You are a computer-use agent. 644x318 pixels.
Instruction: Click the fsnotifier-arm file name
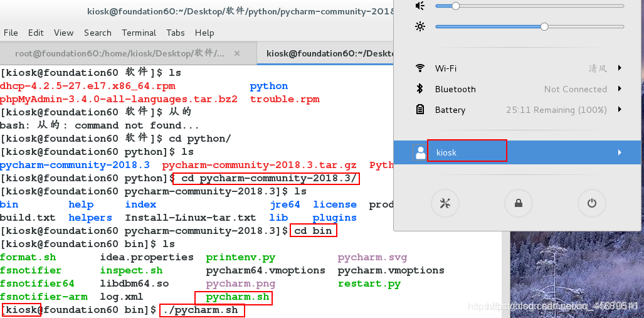(x=43, y=297)
